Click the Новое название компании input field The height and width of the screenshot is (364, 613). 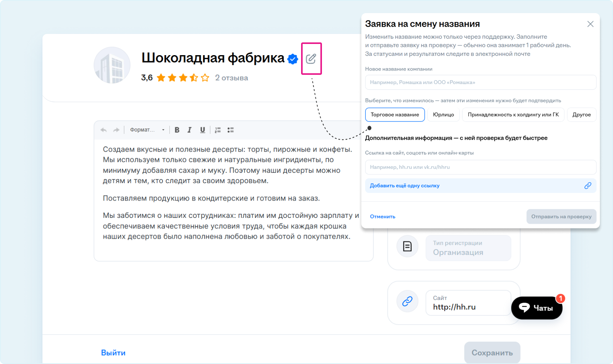tap(480, 82)
